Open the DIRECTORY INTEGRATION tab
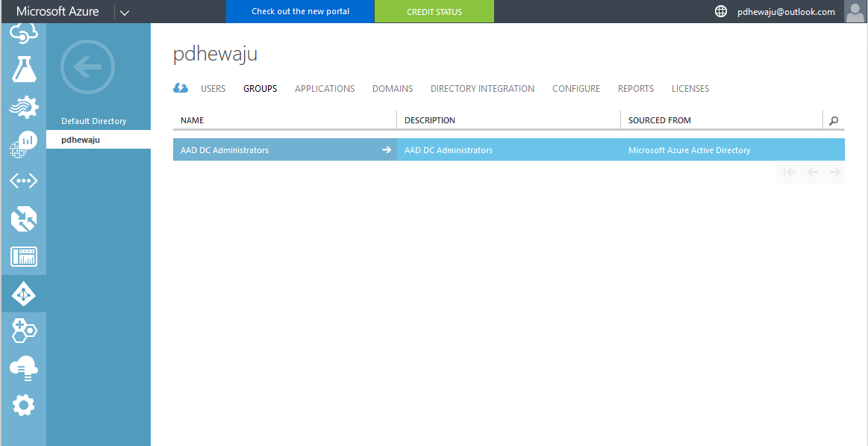The width and height of the screenshot is (868, 446). coord(483,89)
